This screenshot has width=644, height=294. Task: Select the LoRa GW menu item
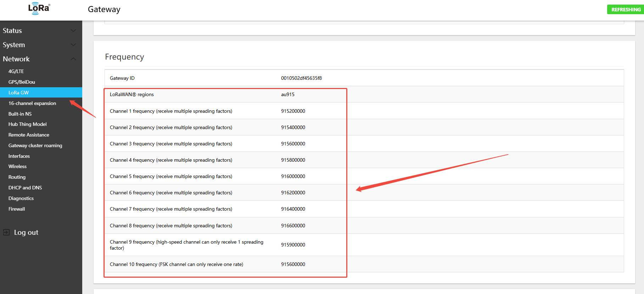click(x=18, y=93)
